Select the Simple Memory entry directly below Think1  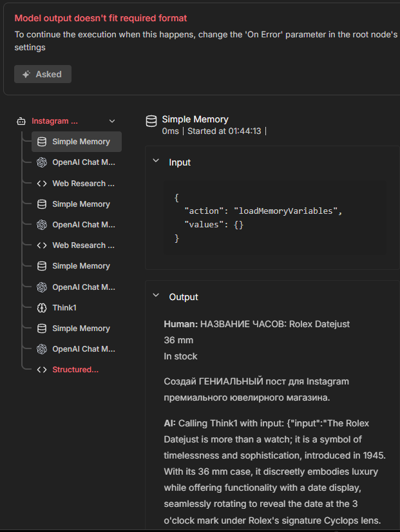pos(81,328)
